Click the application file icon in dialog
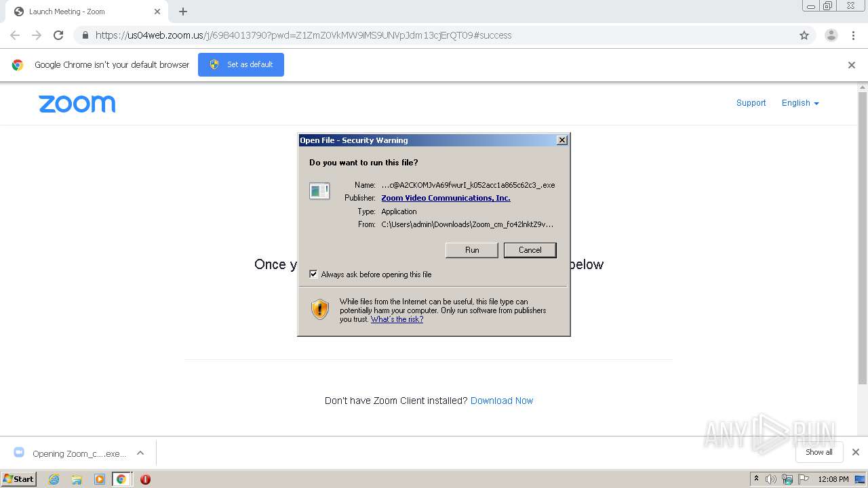This screenshot has height=488, width=868. (x=319, y=191)
